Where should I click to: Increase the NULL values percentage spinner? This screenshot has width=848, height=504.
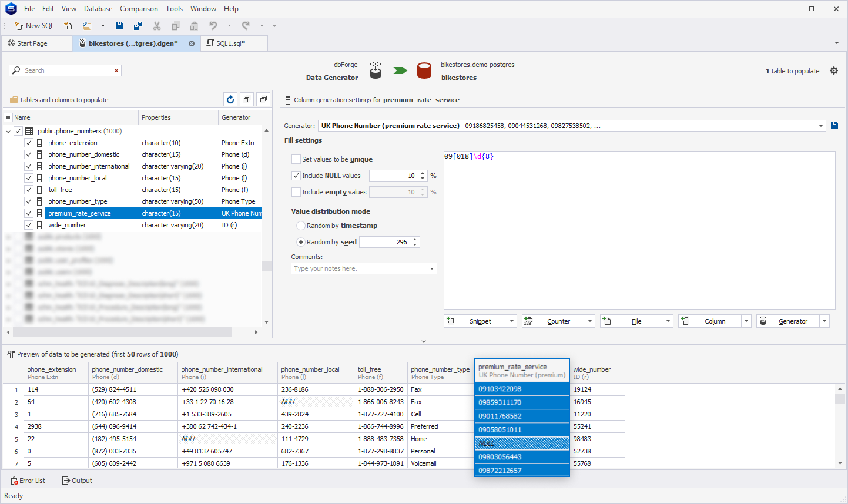pos(423,173)
